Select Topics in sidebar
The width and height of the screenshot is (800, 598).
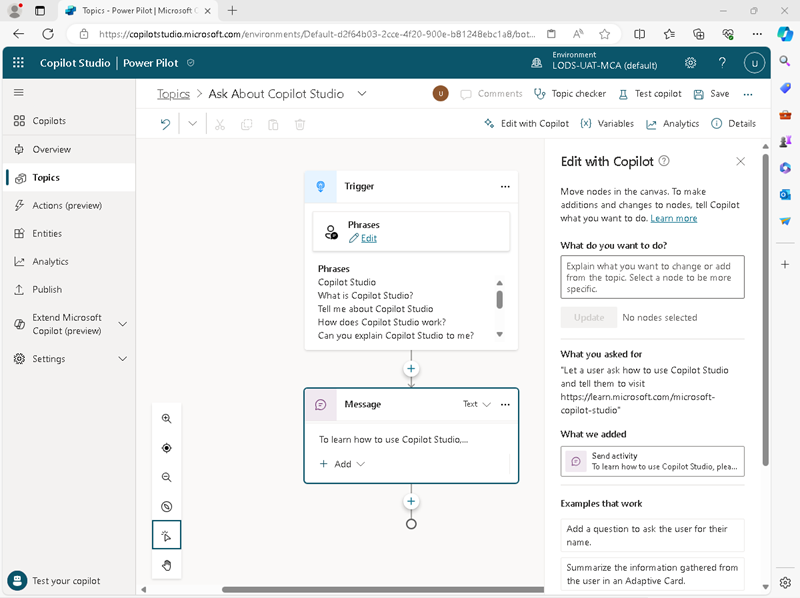pyautogui.click(x=69, y=178)
